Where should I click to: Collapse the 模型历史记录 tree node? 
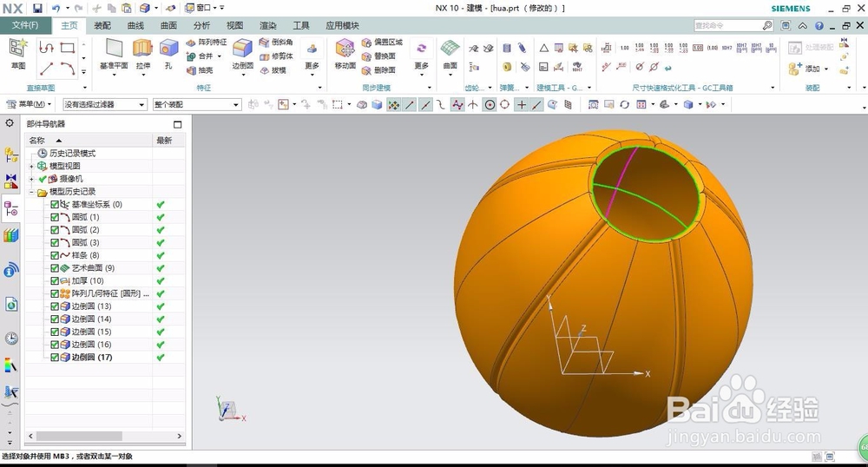[31, 192]
